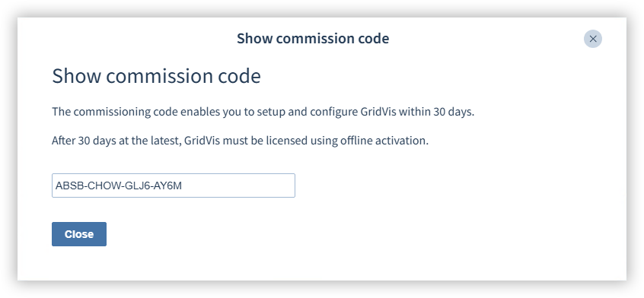The width and height of the screenshot is (644, 298).
Task: Focus the commission code text field
Action: (174, 185)
